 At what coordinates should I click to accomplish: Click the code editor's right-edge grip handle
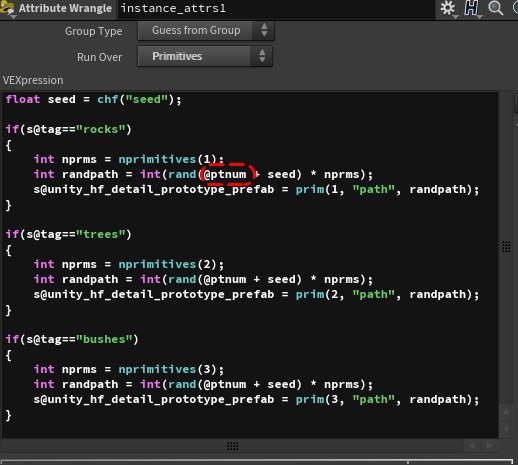pos(506,247)
